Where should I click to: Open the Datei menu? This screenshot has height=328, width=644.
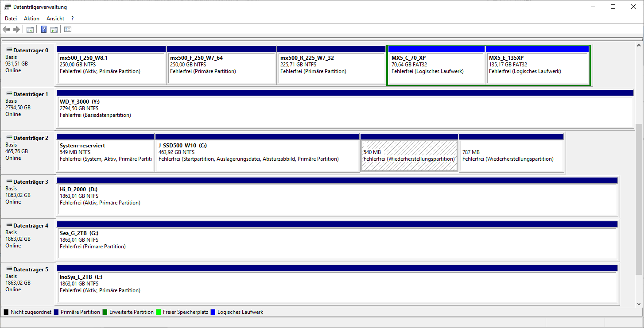11,19
